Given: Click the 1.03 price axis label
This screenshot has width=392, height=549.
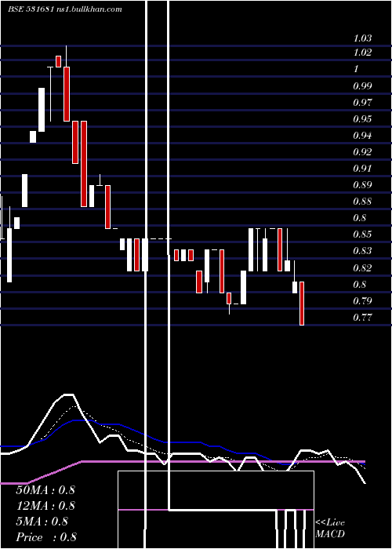Looking at the screenshot, I should (x=362, y=38).
